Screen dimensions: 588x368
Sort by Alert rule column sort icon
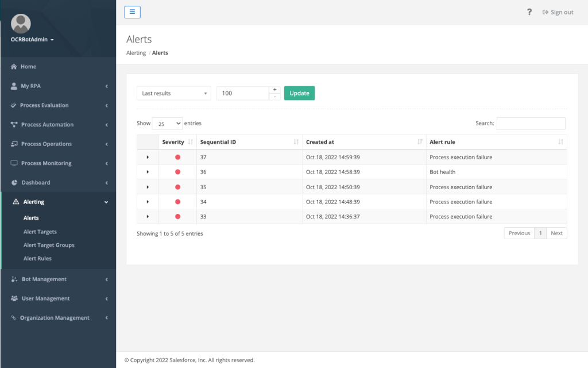pos(560,142)
